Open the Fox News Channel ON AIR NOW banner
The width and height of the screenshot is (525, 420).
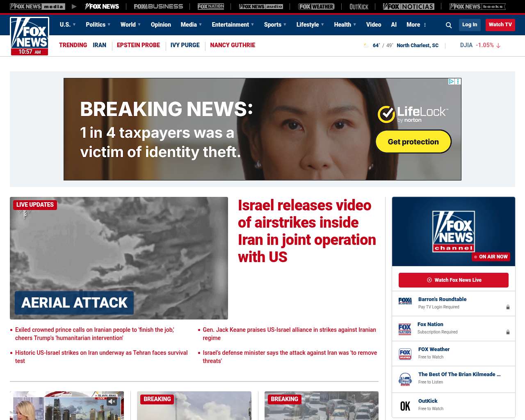point(454,231)
